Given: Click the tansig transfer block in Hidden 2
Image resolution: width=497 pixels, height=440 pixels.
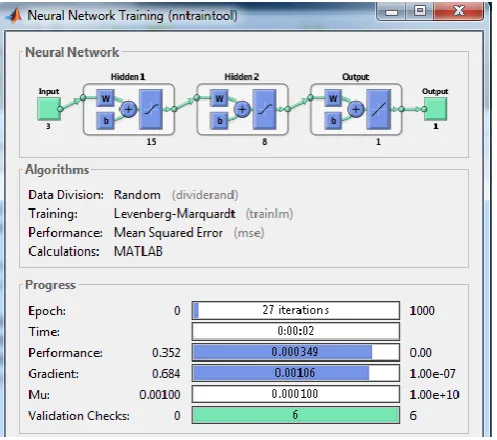Looking at the screenshot, I should (265, 109).
